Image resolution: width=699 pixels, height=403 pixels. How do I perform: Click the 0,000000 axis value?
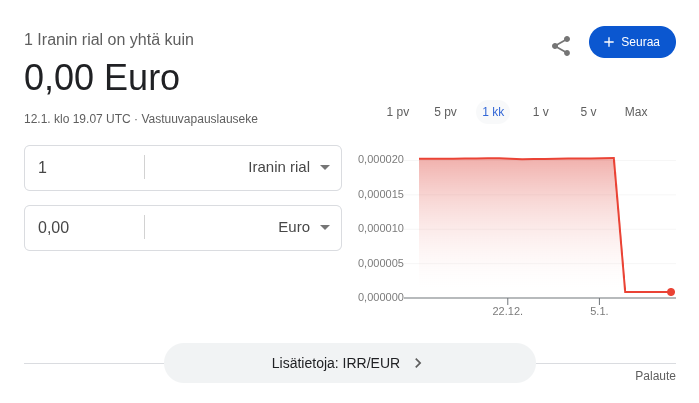(x=381, y=297)
